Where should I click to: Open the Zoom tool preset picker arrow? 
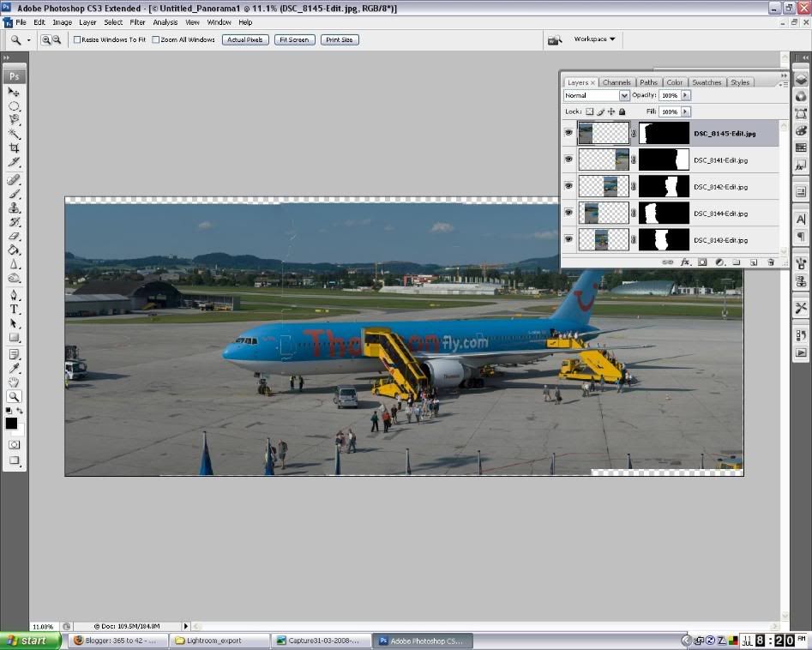[x=28, y=40]
